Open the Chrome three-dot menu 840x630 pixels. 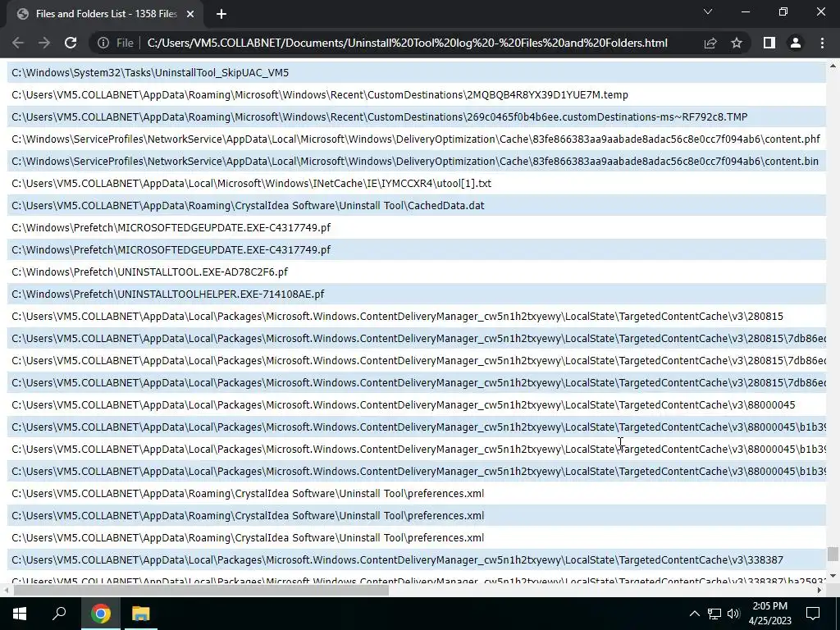(x=822, y=43)
